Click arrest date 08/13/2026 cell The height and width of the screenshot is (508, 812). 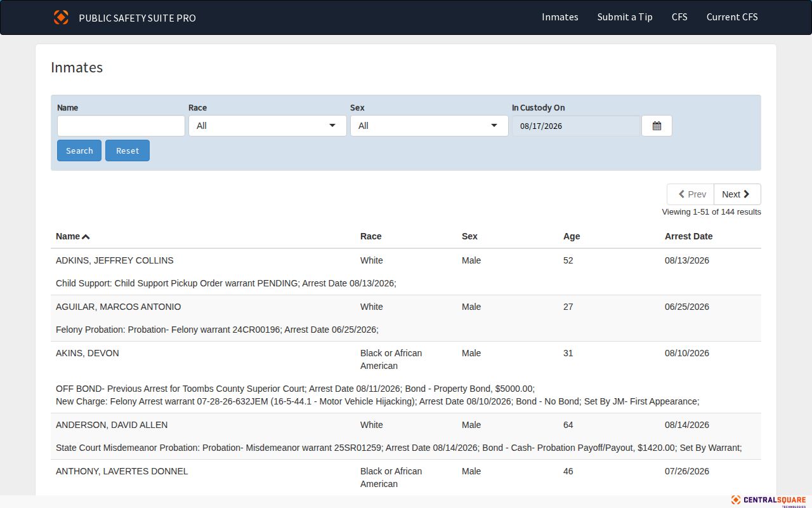(687, 260)
